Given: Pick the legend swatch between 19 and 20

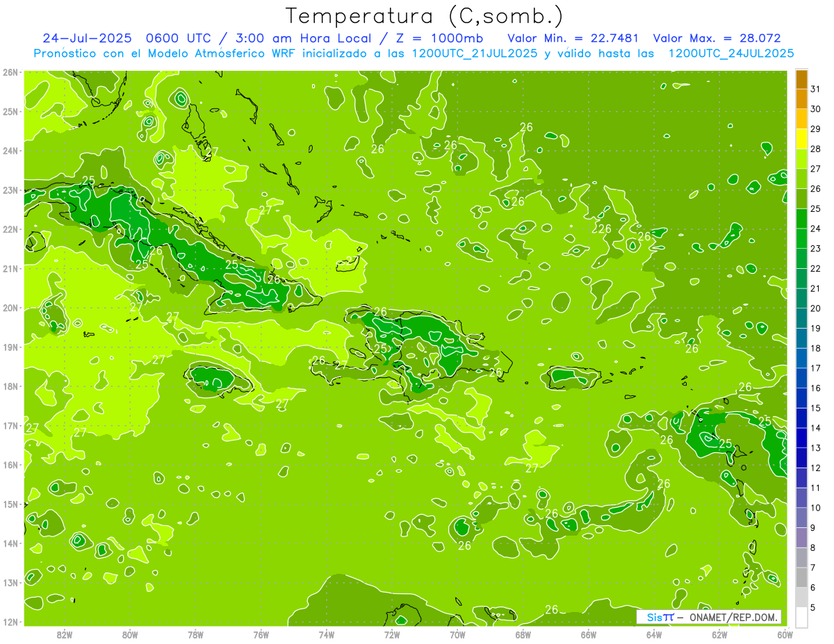Looking at the screenshot, I should [x=801, y=319].
